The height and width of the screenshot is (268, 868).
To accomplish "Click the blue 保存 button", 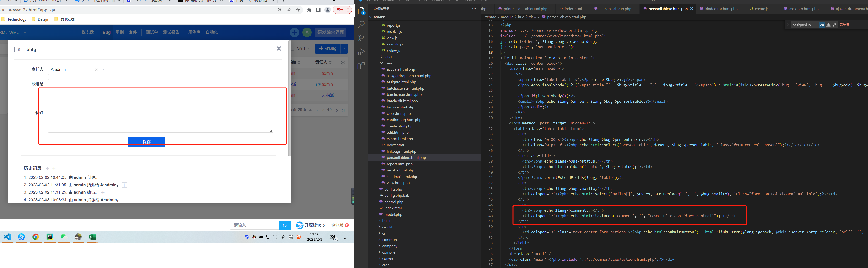I will (x=146, y=142).
